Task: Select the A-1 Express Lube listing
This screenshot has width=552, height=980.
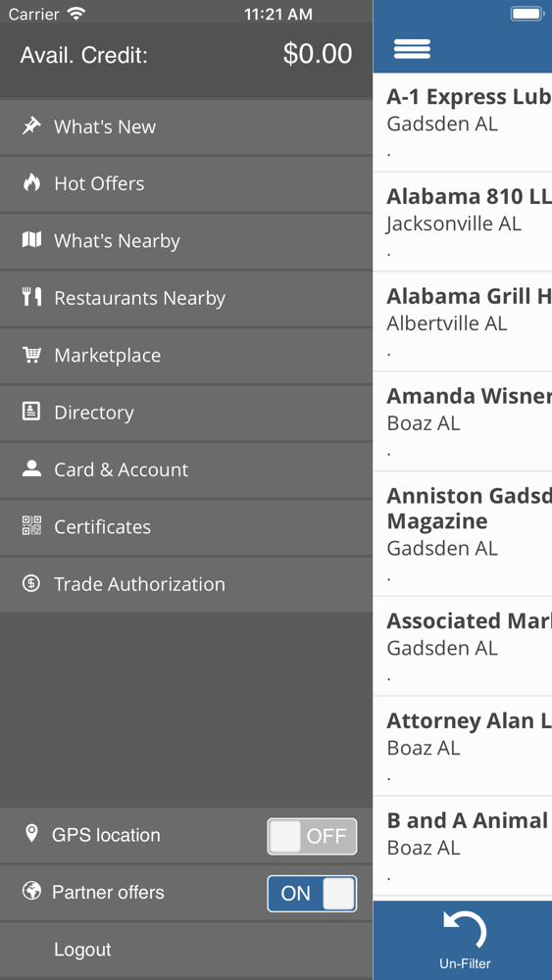Action: point(463,122)
